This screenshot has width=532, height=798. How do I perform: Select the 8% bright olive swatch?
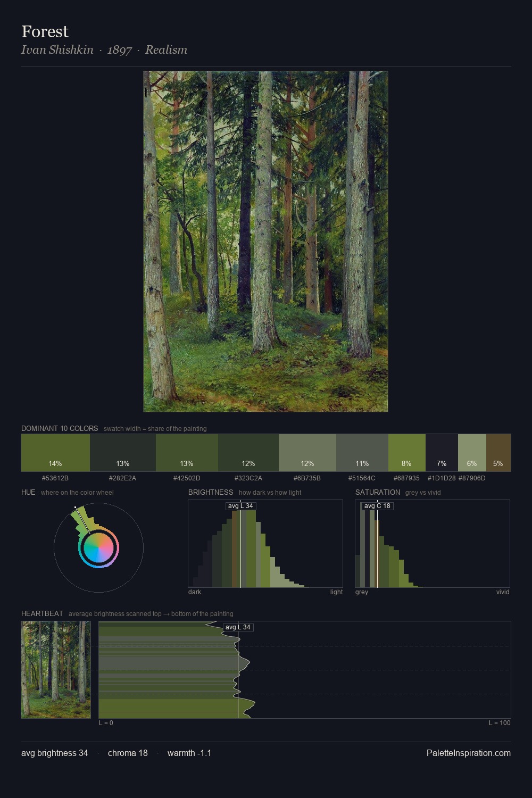[x=407, y=453]
